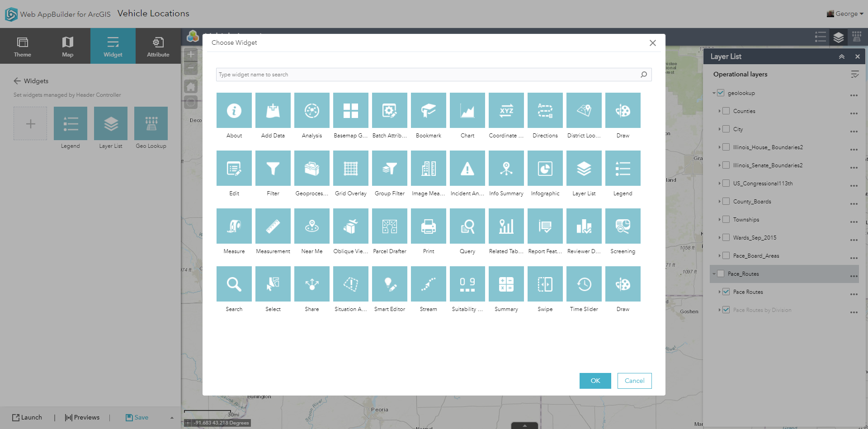The width and height of the screenshot is (868, 429).
Task: Open the Widget tab
Action: click(113, 46)
